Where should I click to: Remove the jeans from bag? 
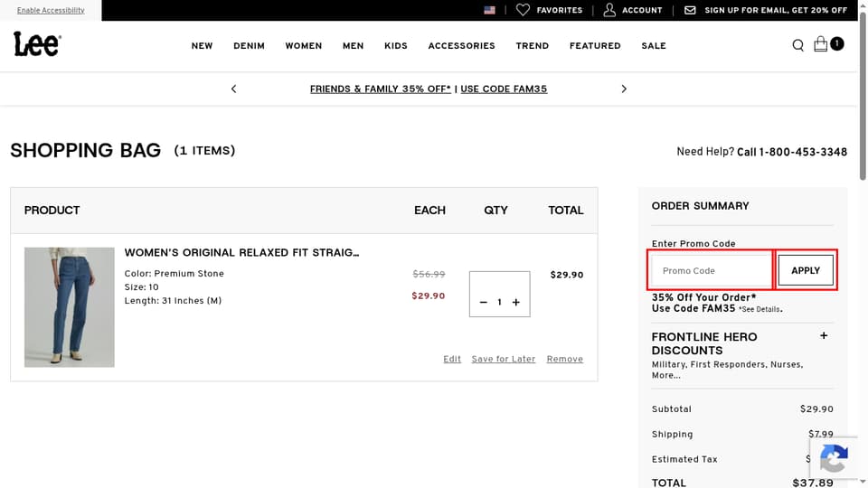(x=564, y=359)
